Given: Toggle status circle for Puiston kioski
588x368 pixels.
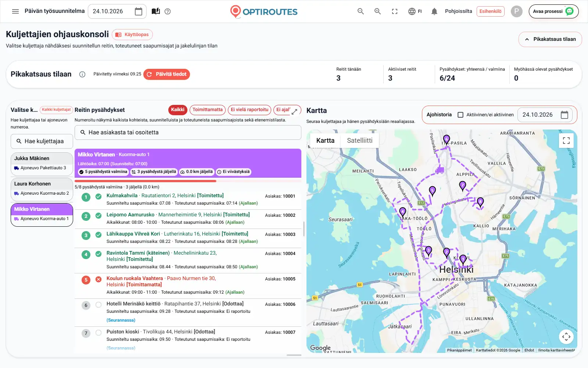Looking at the screenshot, I should point(98,333).
